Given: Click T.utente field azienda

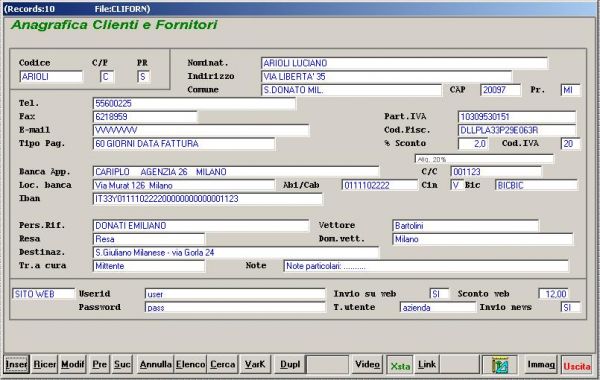Looking at the screenshot, I should (x=438, y=307).
